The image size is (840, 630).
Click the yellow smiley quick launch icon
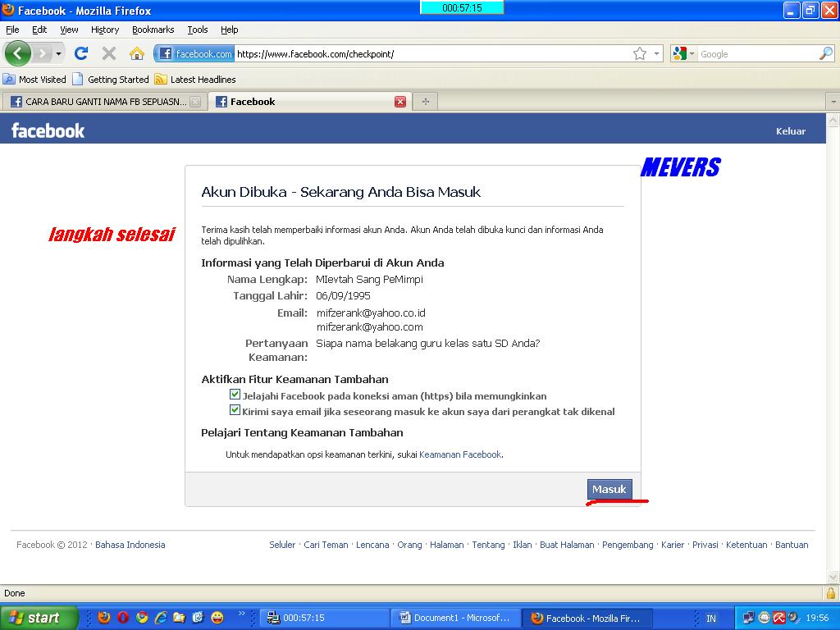pyautogui.click(x=217, y=618)
